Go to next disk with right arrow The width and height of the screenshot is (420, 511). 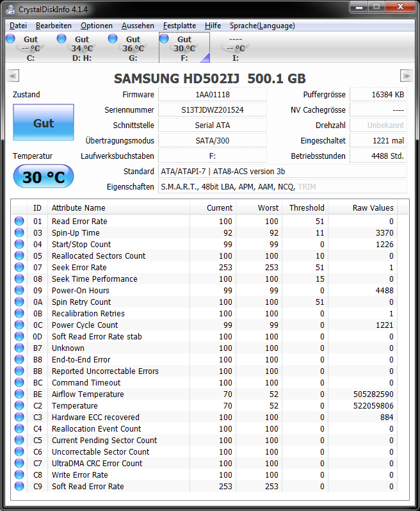coord(407,76)
